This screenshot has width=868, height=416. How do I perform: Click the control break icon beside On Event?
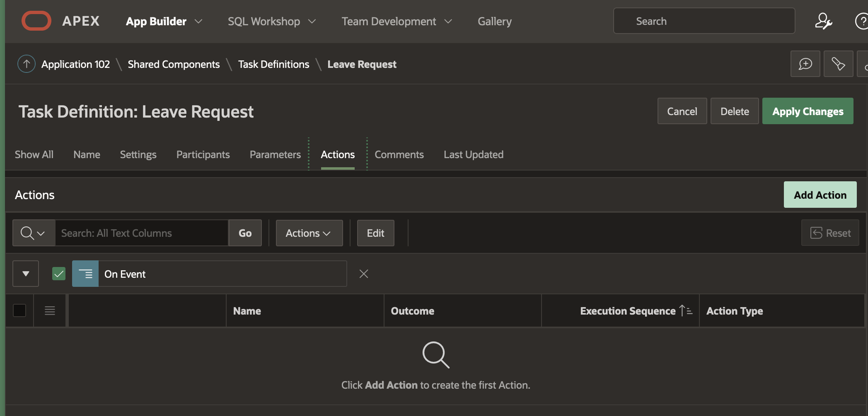coord(85,274)
